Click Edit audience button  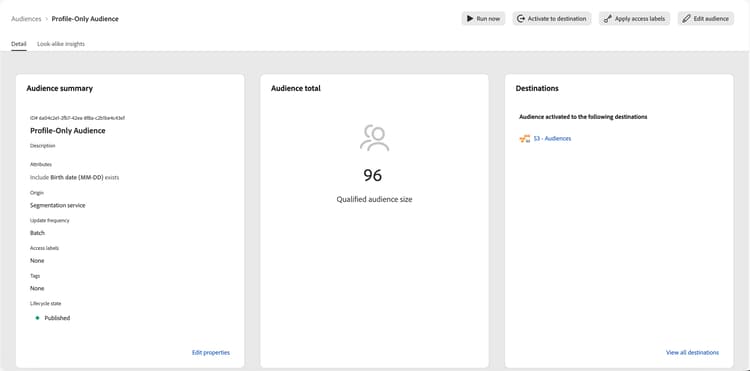(x=706, y=19)
